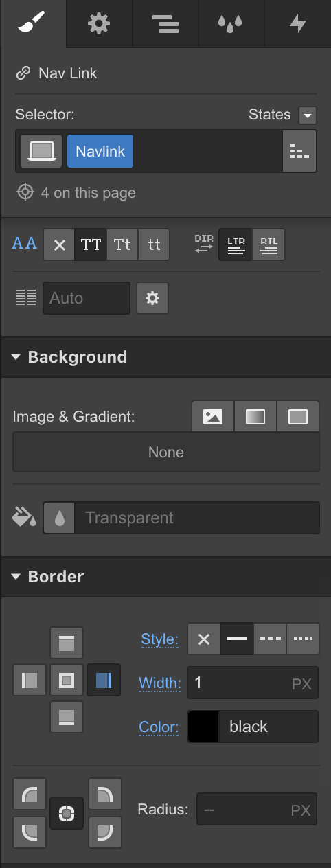Open the Settings gear tab
Viewport: 331px width, 868px height.
coord(99,24)
